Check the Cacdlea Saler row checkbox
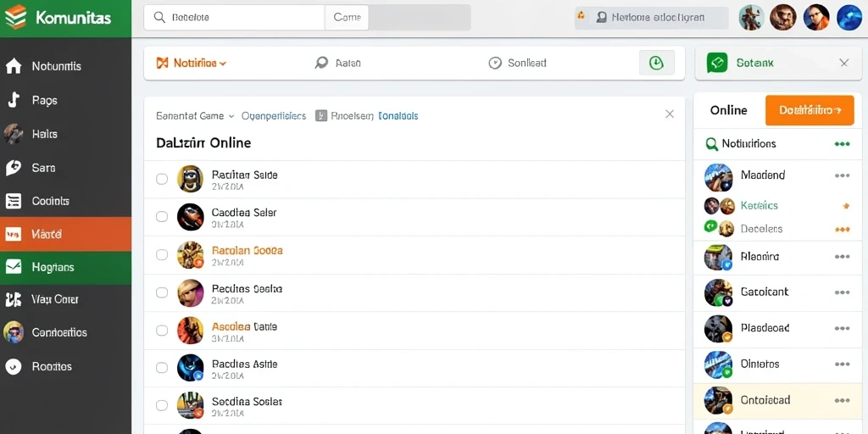868x434 pixels. click(x=162, y=216)
